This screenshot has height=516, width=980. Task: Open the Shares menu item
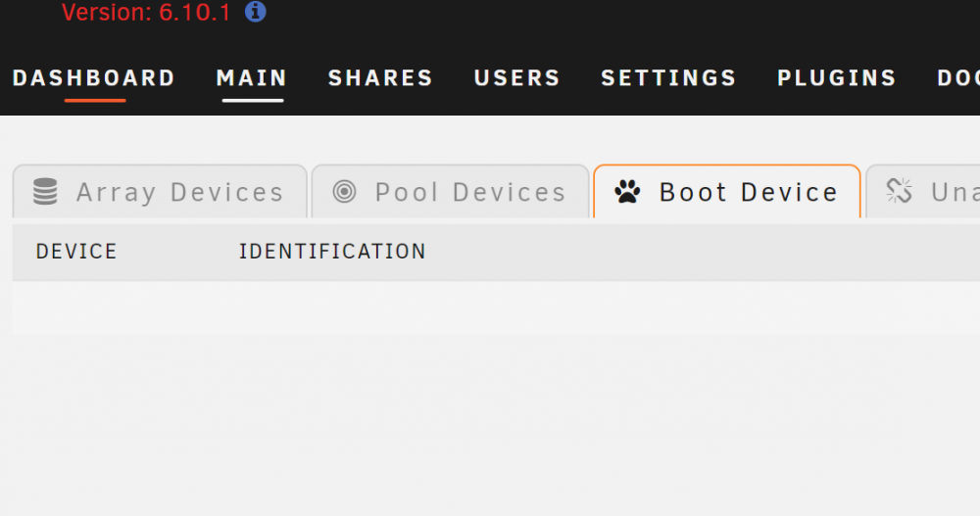click(x=380, y=78)
